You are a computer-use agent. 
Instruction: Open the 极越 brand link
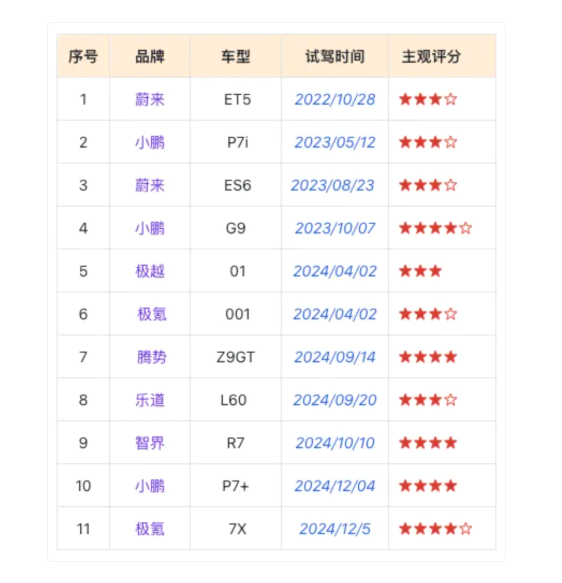point(150,271)
